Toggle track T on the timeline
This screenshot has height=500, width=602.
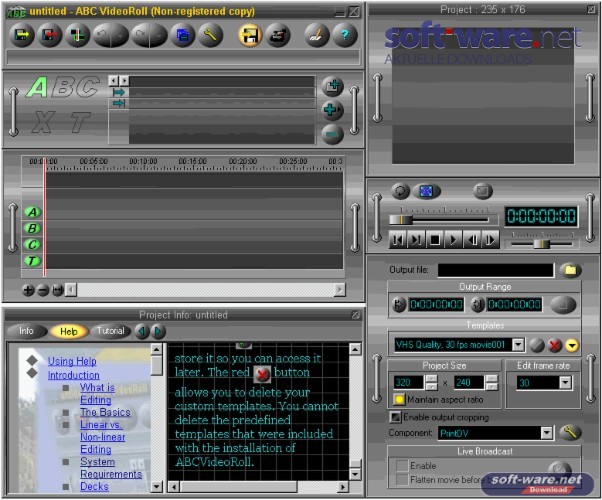coord(32,261)
